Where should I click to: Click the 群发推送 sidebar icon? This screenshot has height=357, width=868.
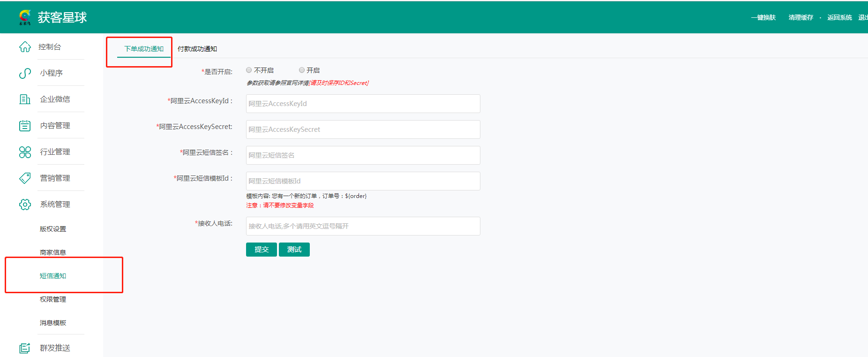[25, 348]
